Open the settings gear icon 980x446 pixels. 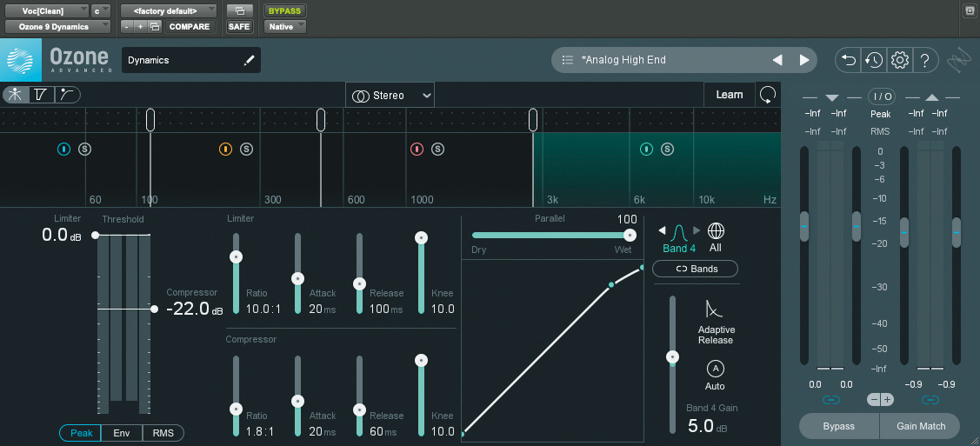point(899,60)
